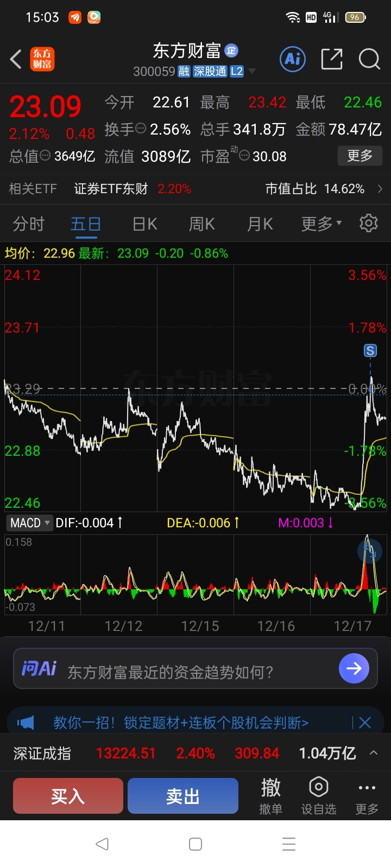391x868 pixels.
Task: Tap the blue 卖出 sell button
Action: pyautogui.click(x=183, y=796)
